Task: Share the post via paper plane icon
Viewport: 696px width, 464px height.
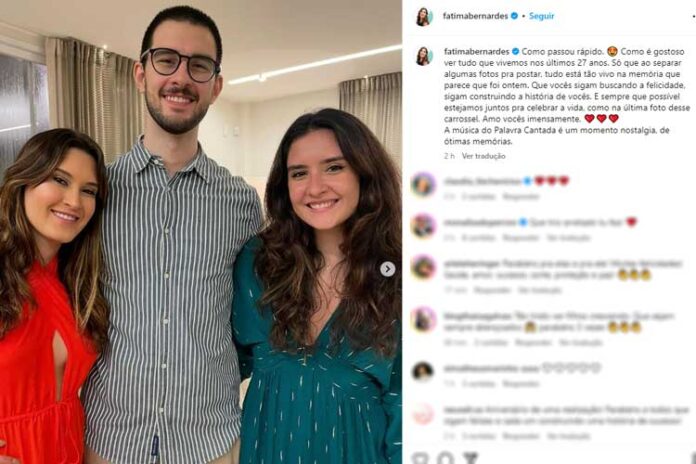Action: [x=471, y=458]
